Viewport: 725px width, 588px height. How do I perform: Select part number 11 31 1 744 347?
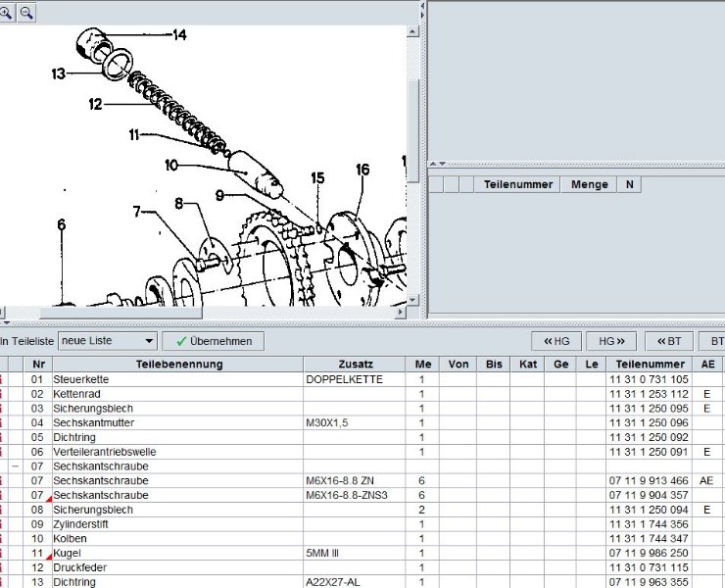click(648, 539)
